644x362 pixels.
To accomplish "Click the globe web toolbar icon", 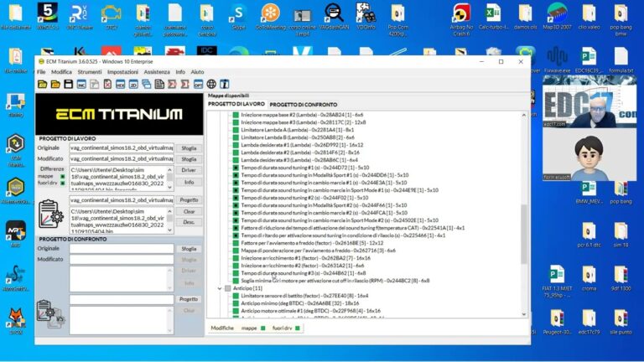I will (211, 84).
